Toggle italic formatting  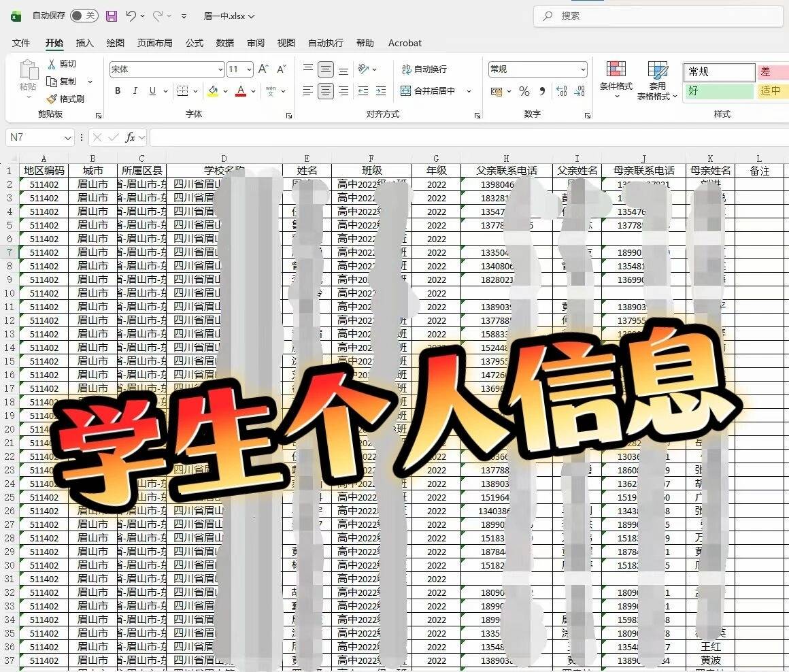click(x=135, y=91)
